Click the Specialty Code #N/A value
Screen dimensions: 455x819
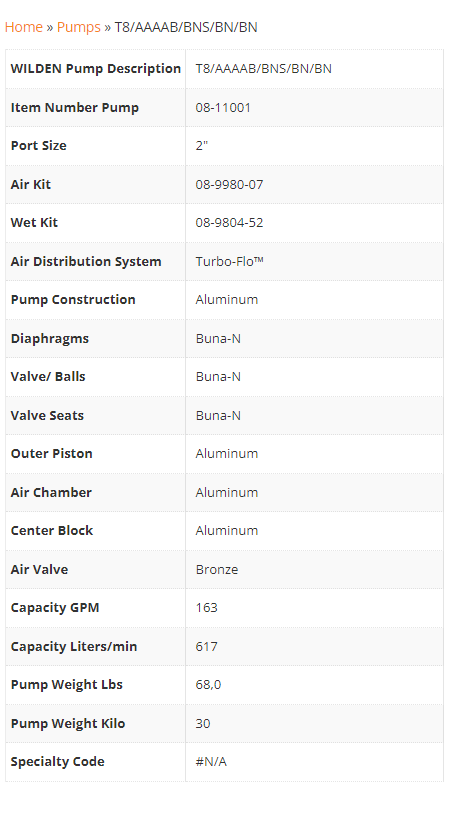(x=211, y=762)
